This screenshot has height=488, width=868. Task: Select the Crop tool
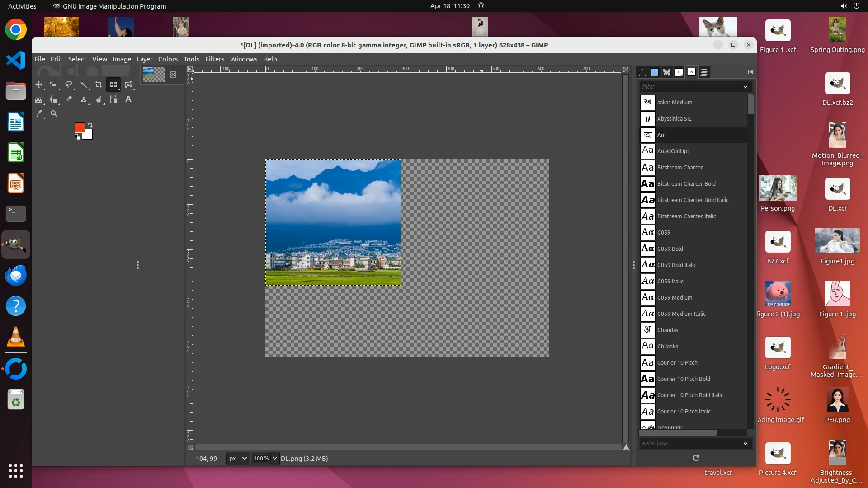[x=98, y=85]
